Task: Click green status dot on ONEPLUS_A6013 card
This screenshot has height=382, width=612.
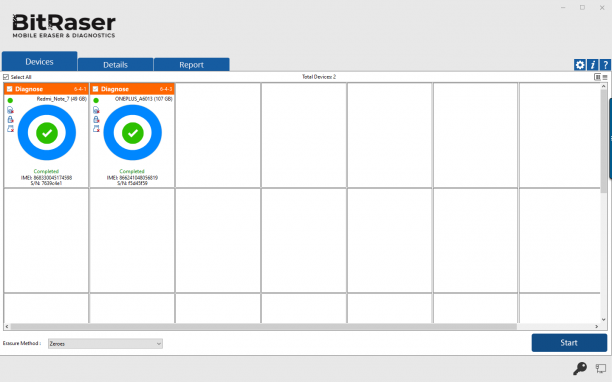Action: [x=96, y=100]
